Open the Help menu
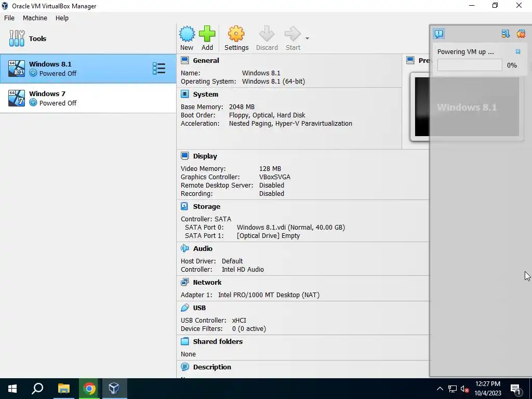 point(62,18)
